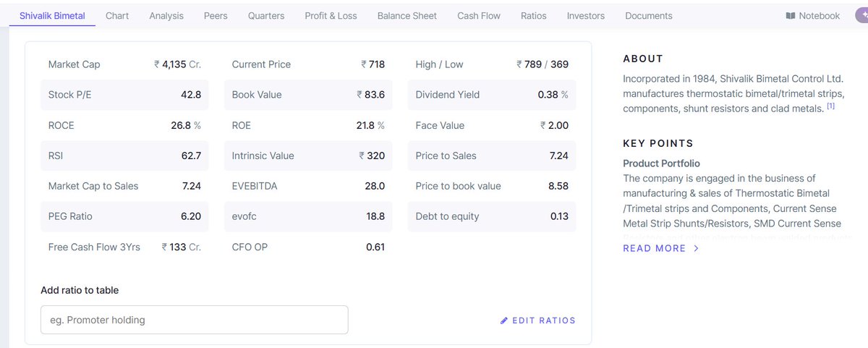868x348 pixels.
Task: Click the purple icon at top right corner
Action: [x=861, y=15]
